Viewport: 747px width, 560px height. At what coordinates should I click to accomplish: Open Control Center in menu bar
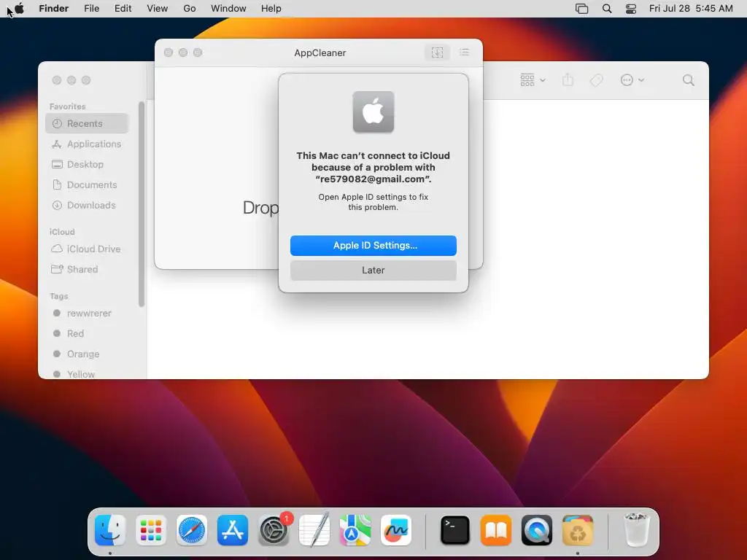[x=631, y=9]
